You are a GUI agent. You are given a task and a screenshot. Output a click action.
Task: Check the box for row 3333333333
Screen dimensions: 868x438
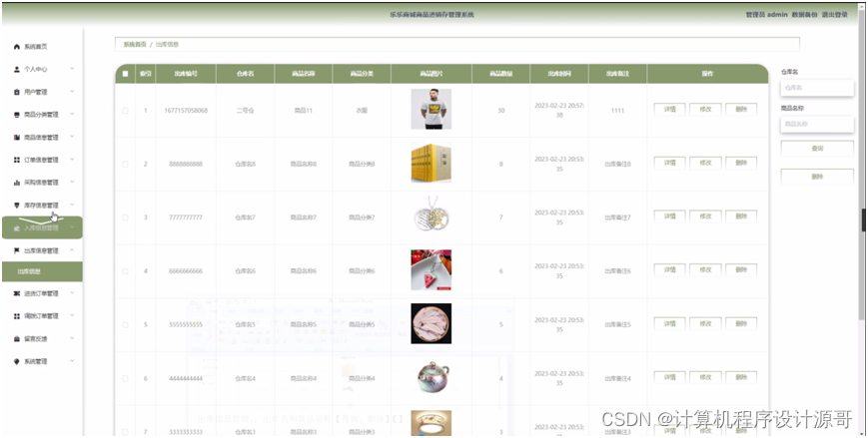125,432
